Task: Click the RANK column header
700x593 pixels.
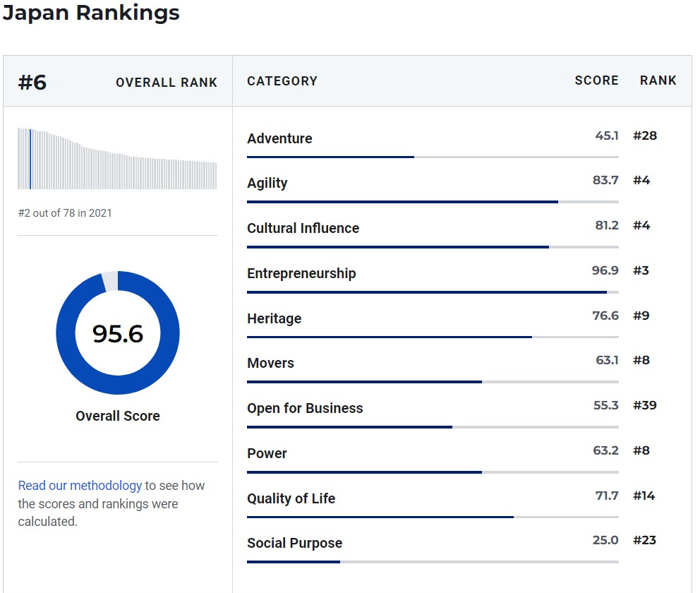Action: (658, 80)
